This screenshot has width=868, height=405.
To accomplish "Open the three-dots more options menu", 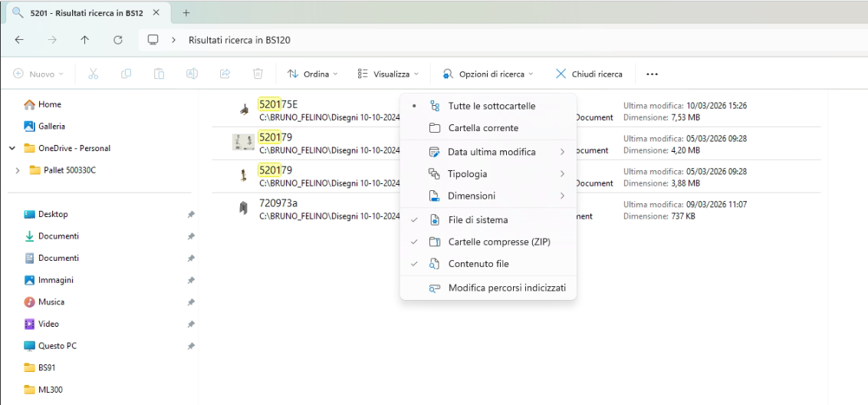I will 652,74.
